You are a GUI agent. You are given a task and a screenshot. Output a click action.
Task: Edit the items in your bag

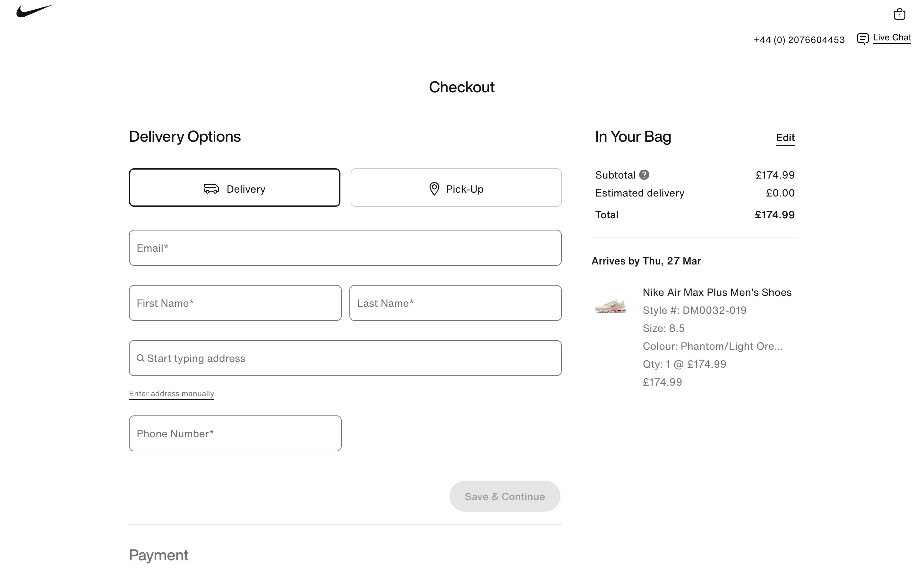785,138
